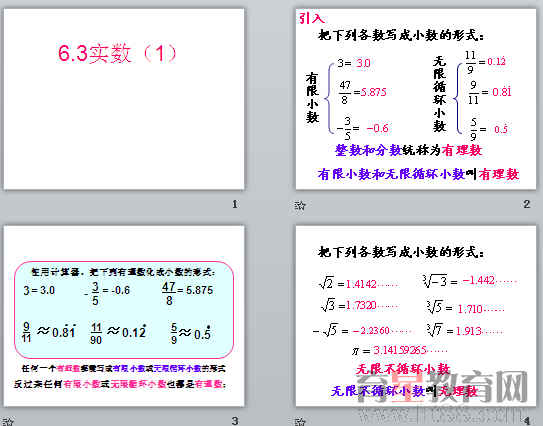Click the slide number 3 label
The height and width of the screenshot is (426, 543).
(x=235, y=421)
